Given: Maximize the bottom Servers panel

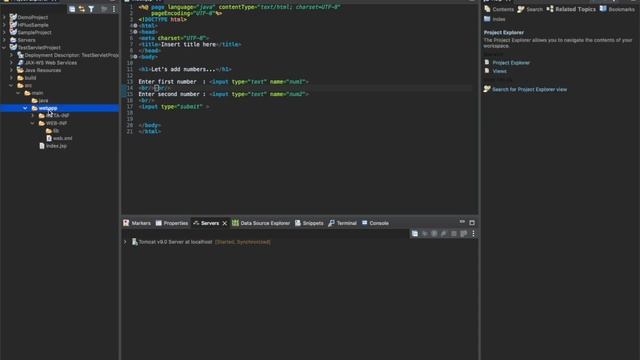Looking at the screenshot, I should point(472,223).
